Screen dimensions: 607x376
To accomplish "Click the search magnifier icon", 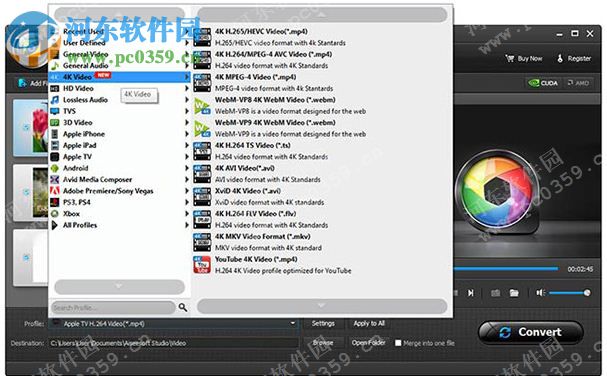I will (183, 307).
